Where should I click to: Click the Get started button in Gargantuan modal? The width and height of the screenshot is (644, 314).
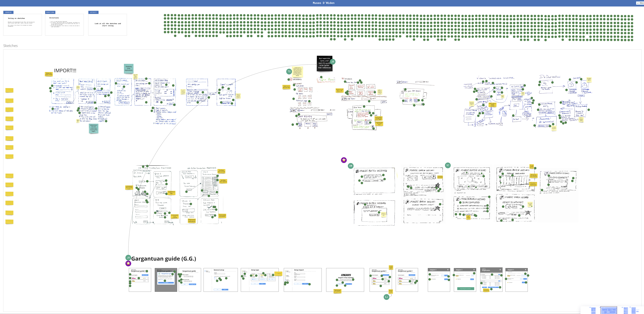pos(166,283)
